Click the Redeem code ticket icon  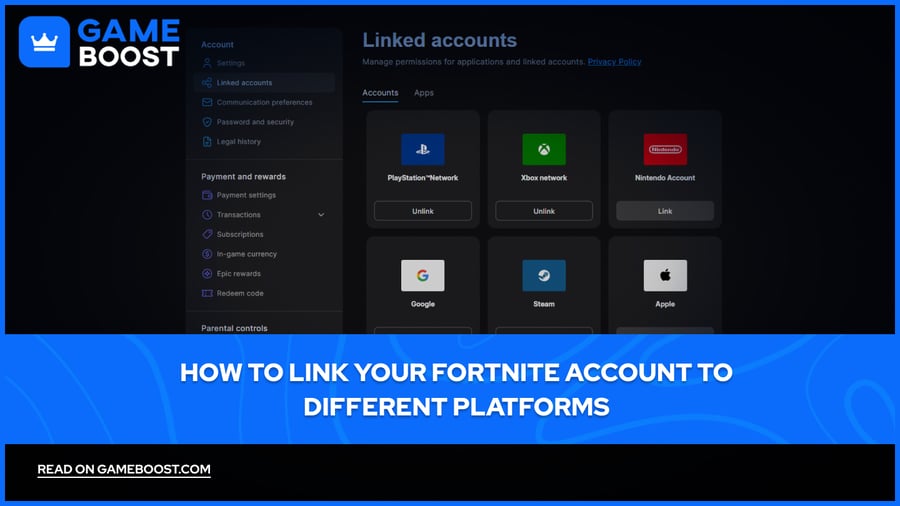207,293
